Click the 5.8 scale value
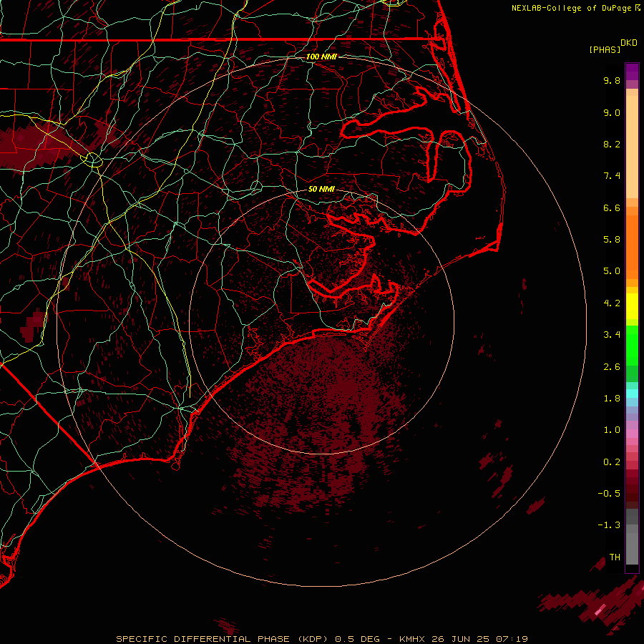Viewport: 644px width, 644px height. [612, 240]
